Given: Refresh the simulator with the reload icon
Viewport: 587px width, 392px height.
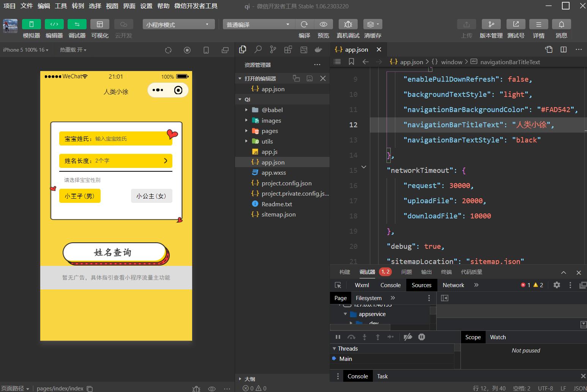Looking at the screenshot, I should pyautogui.click(x=168, y=50).
